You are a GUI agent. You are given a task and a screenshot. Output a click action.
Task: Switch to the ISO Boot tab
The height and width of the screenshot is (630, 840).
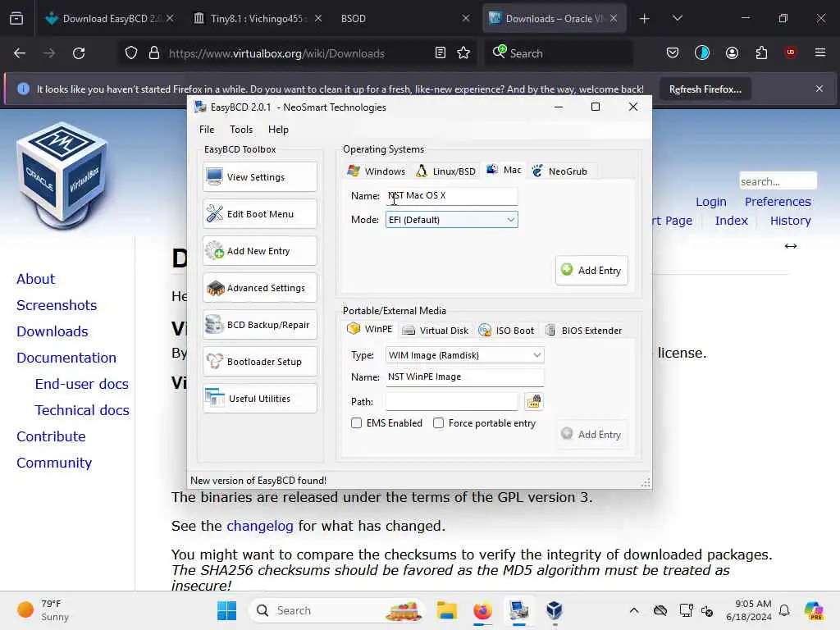pos(506,331)
